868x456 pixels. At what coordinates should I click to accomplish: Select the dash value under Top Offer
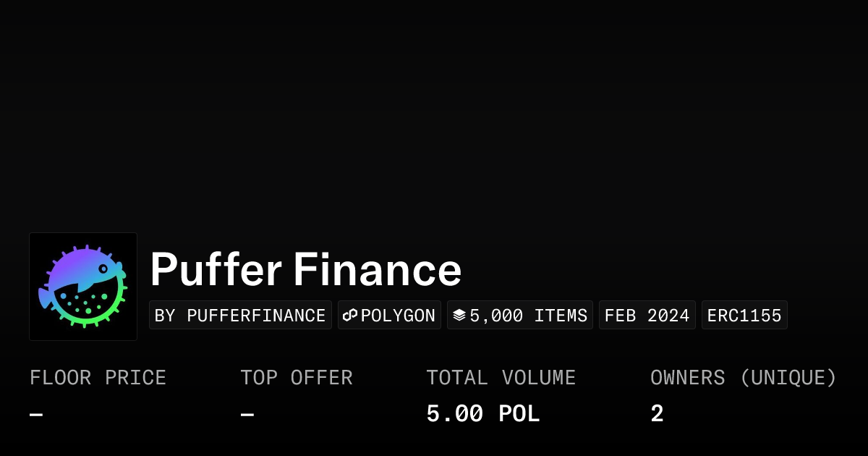pyautogui.click(x=247, y=415)
